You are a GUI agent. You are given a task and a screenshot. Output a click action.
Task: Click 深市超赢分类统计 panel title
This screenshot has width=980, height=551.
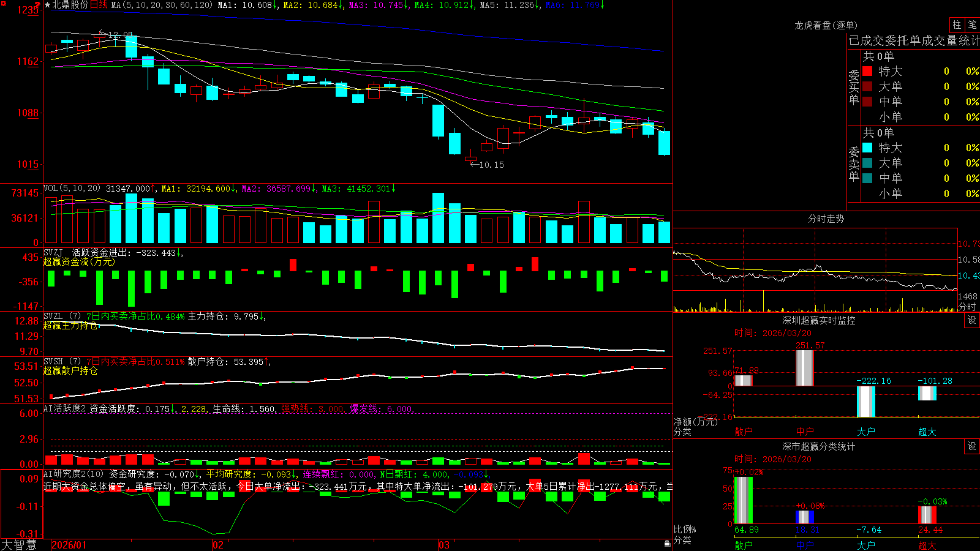pyautogui.click(x=819, y=446)
